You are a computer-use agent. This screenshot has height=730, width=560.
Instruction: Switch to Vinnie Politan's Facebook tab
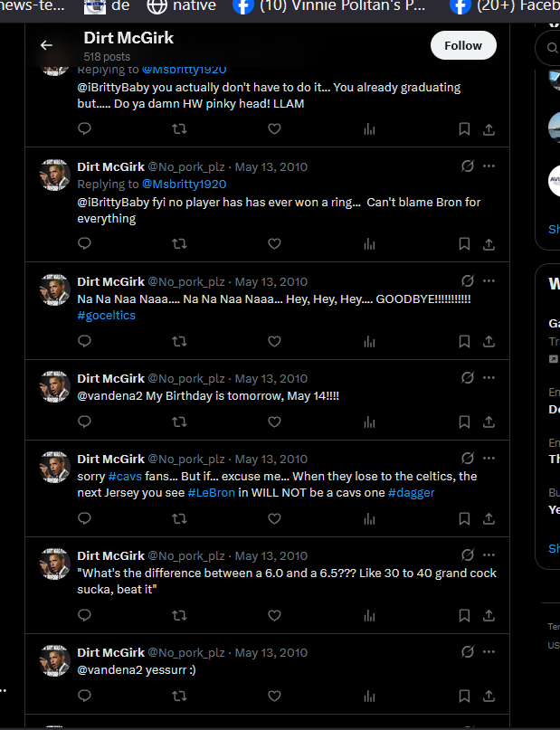pos(329,6)
